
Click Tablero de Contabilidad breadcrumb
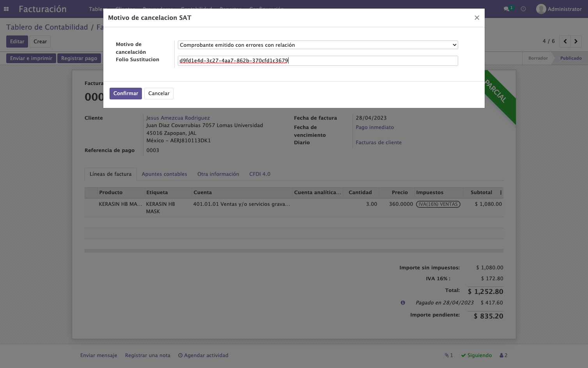[x=47, y=27]
